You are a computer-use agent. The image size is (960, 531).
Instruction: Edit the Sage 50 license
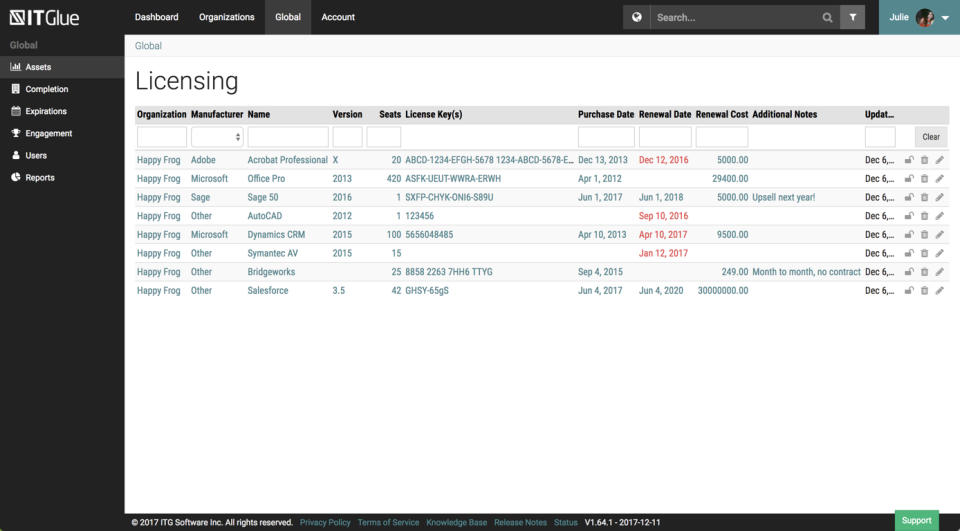(939, 197)
